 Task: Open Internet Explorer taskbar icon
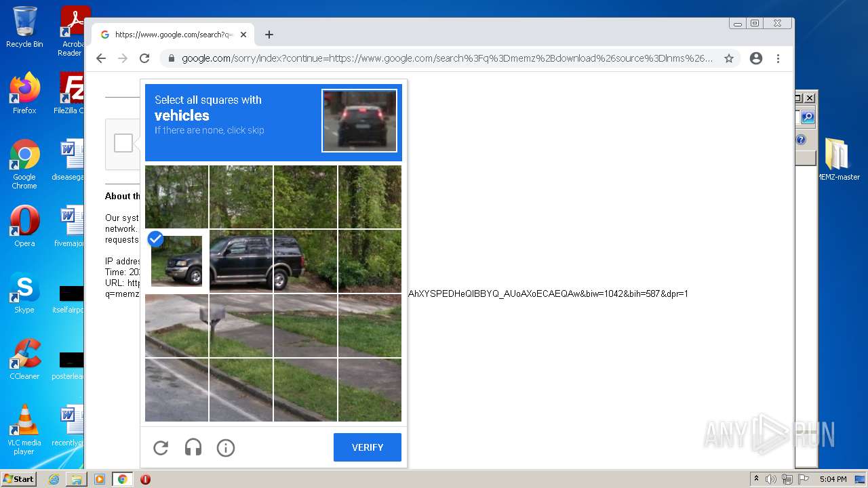pos(54,479)
